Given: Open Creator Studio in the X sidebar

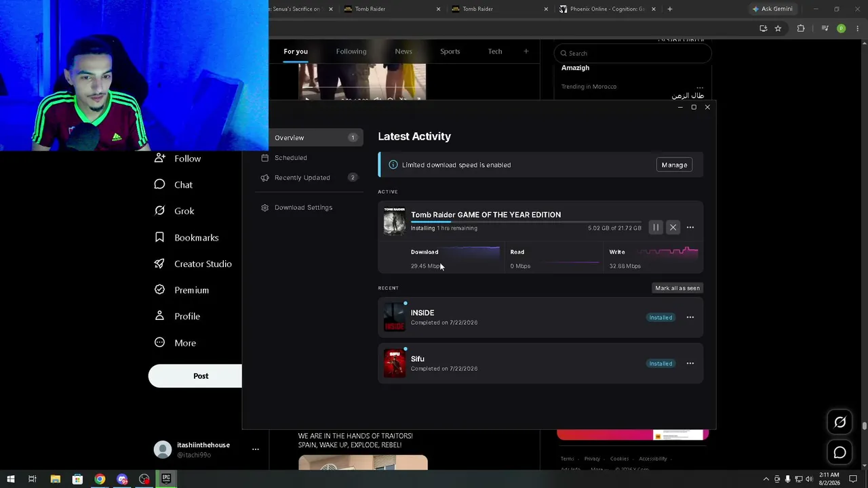Looking at the screenshot, I should pyautogui.click(x=193, y=264).
